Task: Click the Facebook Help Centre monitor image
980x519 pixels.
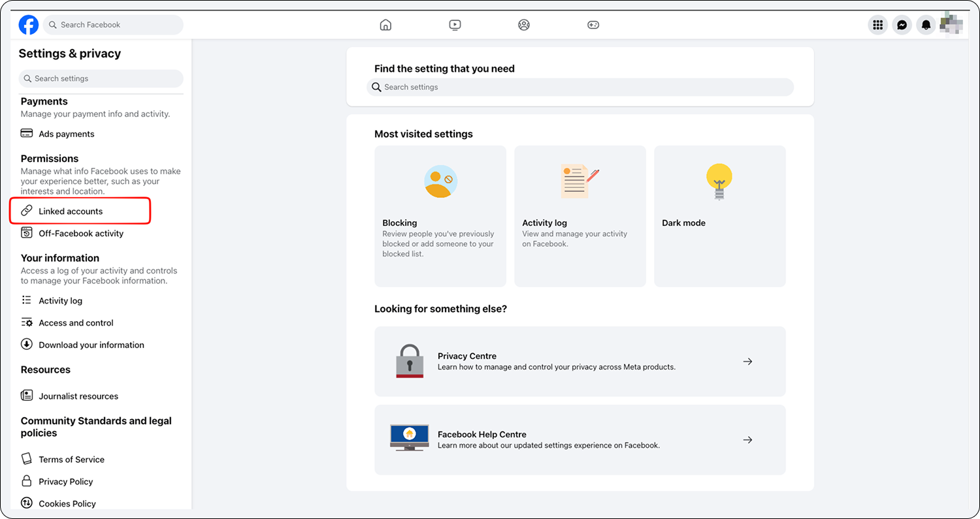Action: click(x=410, y=437)
